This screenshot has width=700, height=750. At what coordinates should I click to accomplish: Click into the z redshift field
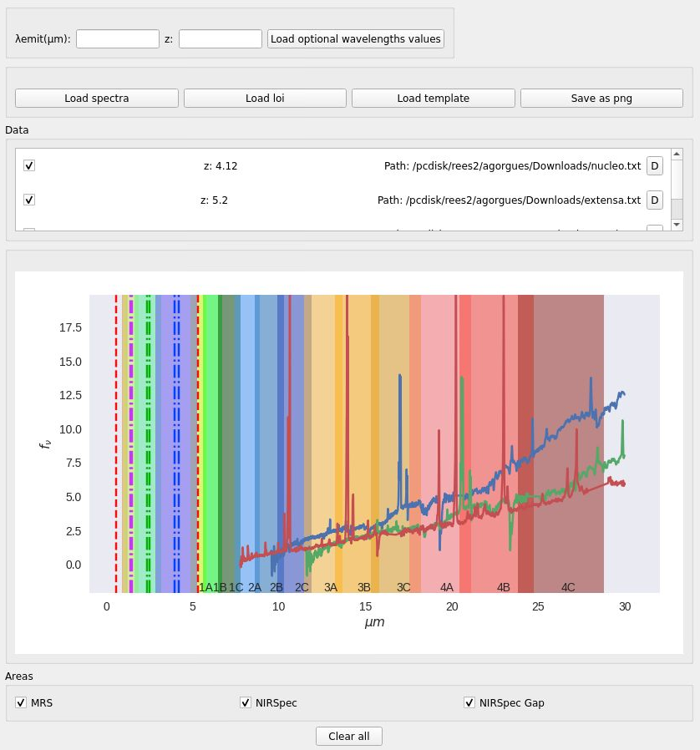click(221, 38)
